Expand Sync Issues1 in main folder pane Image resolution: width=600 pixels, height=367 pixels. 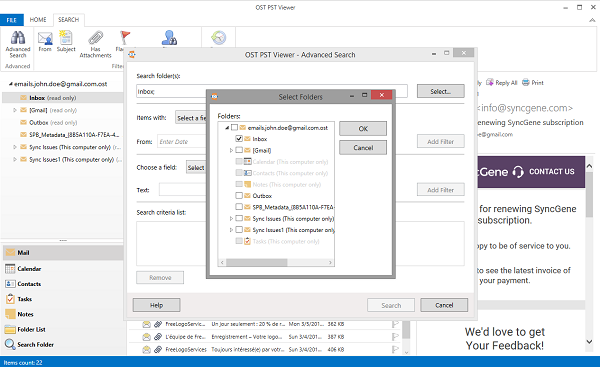point(15,159)
